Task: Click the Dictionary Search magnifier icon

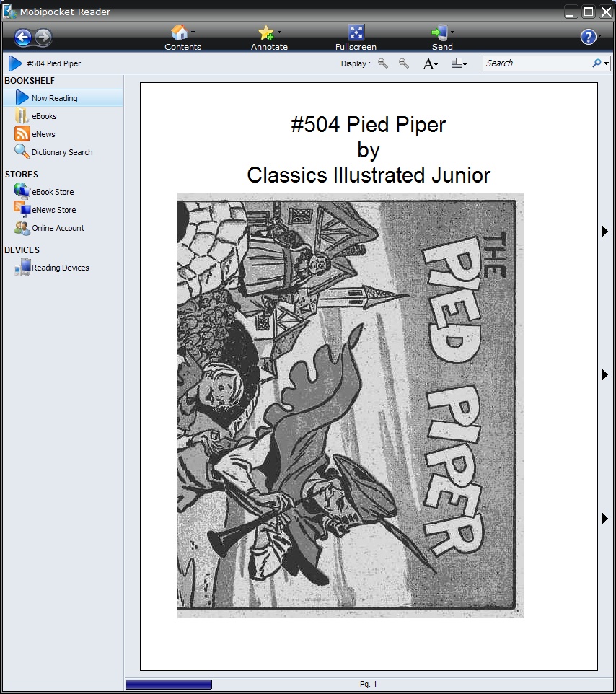Action: pyautogui.click(x=22, y=151)
